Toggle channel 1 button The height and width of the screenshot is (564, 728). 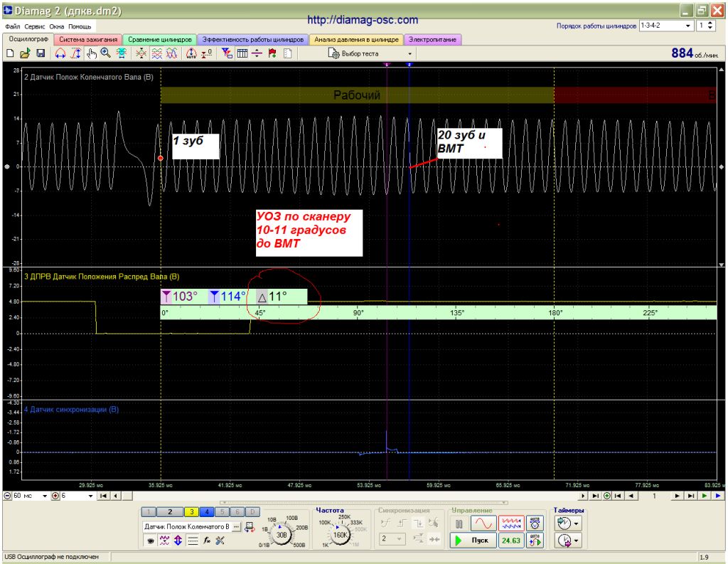[x=148, y=512]
